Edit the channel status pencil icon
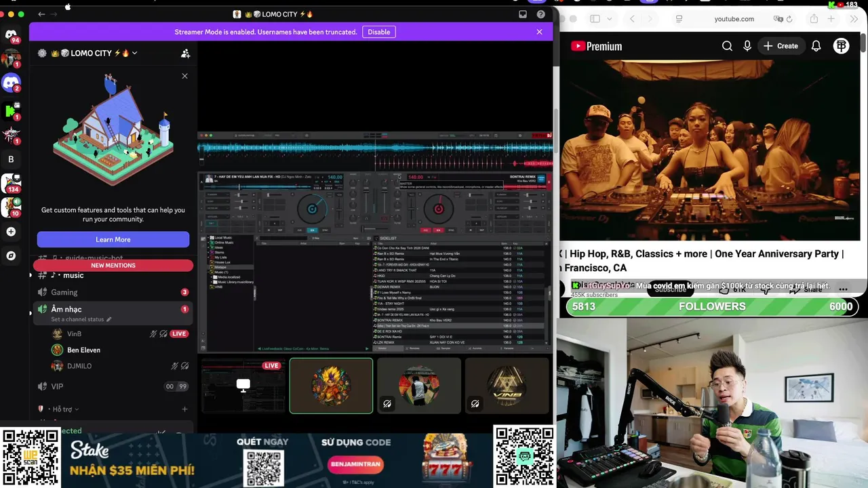The width and height of the screenshot is (868, 488). (x=108, y=319)
